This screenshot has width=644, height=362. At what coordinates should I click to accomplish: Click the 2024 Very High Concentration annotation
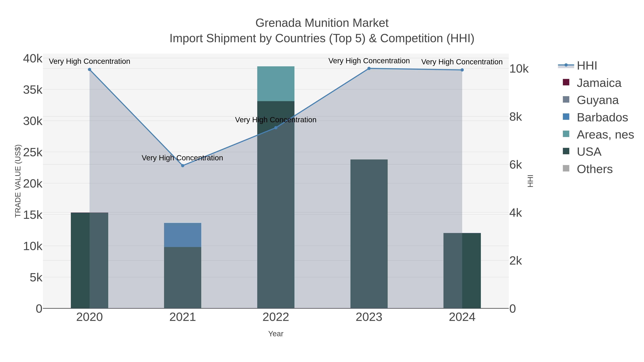click(x=462, y=62)
